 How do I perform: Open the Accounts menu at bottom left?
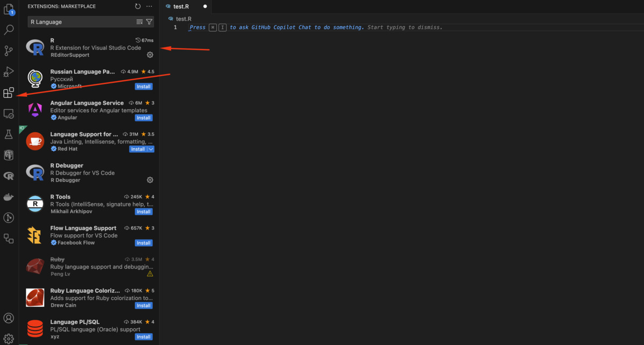point(8,317)
